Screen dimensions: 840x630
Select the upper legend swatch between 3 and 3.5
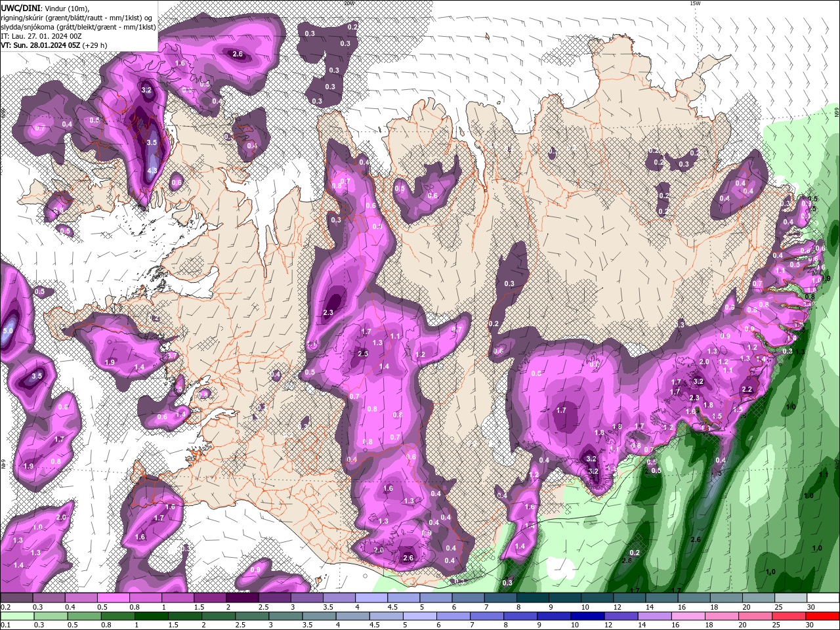pyautogui.click(x=306, y=598)
